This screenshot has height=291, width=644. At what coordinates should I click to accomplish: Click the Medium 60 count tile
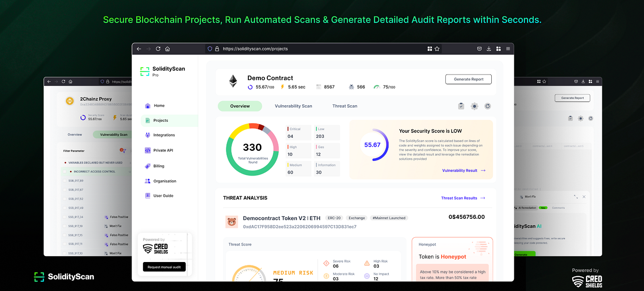click(299, 169)
